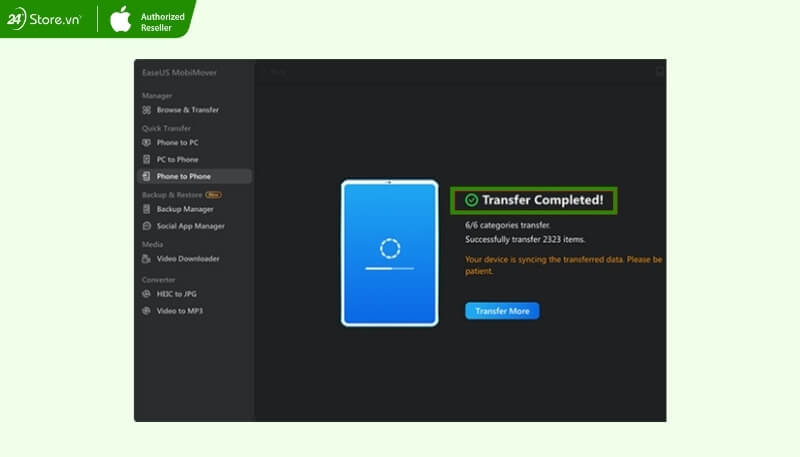Click the Phone to Phone icon
The height and width of the screenshot is (457, 800).
(147, 176)
